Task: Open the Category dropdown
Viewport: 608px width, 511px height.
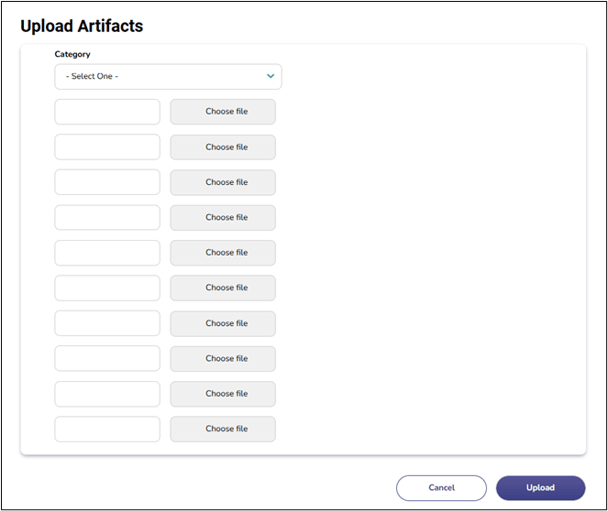Action: point(168,76)
